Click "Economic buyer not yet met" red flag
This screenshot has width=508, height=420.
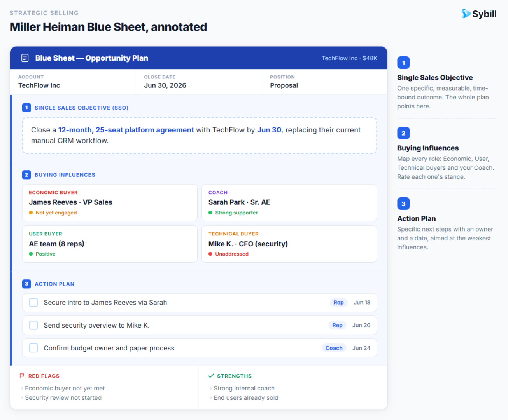click(65, 388)
